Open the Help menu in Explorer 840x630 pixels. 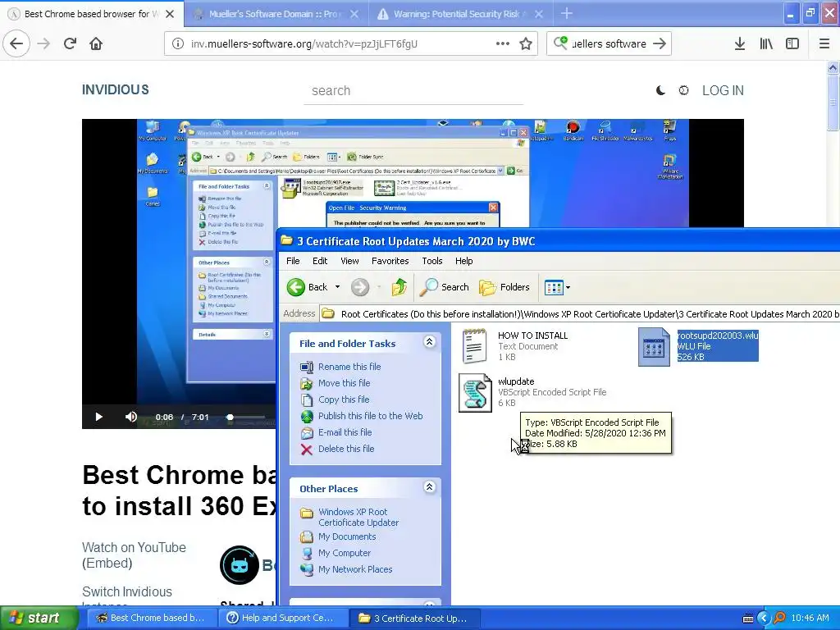464,261
